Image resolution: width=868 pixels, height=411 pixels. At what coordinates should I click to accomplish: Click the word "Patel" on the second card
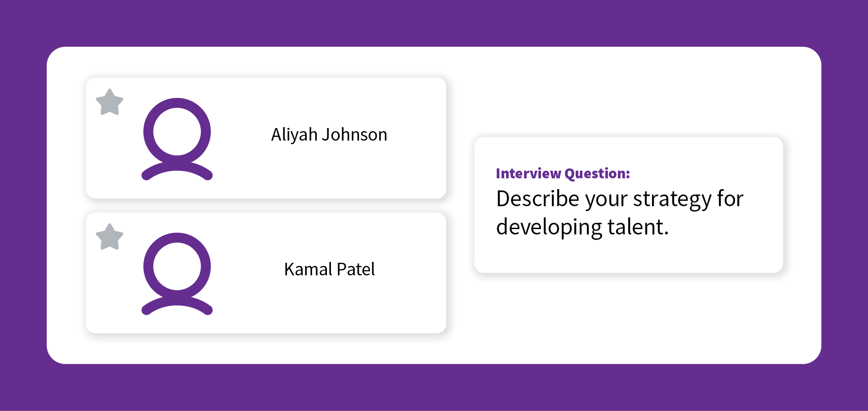tap(356, 270)
